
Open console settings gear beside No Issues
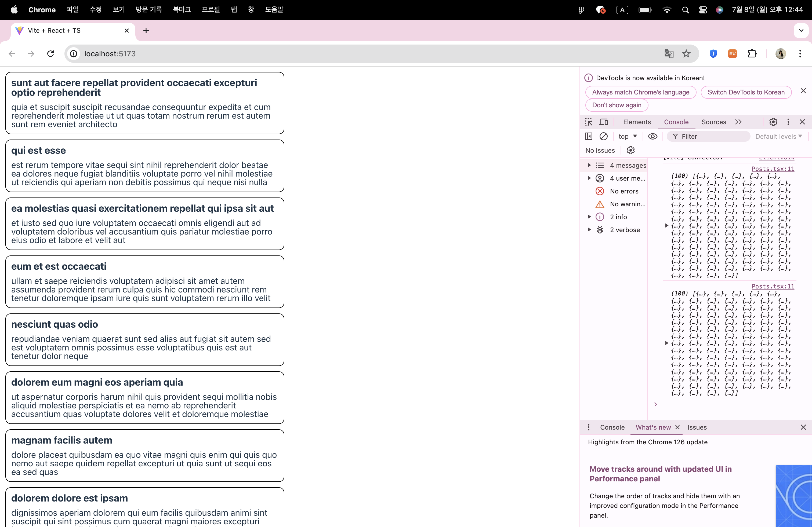(x=630, y=150)
